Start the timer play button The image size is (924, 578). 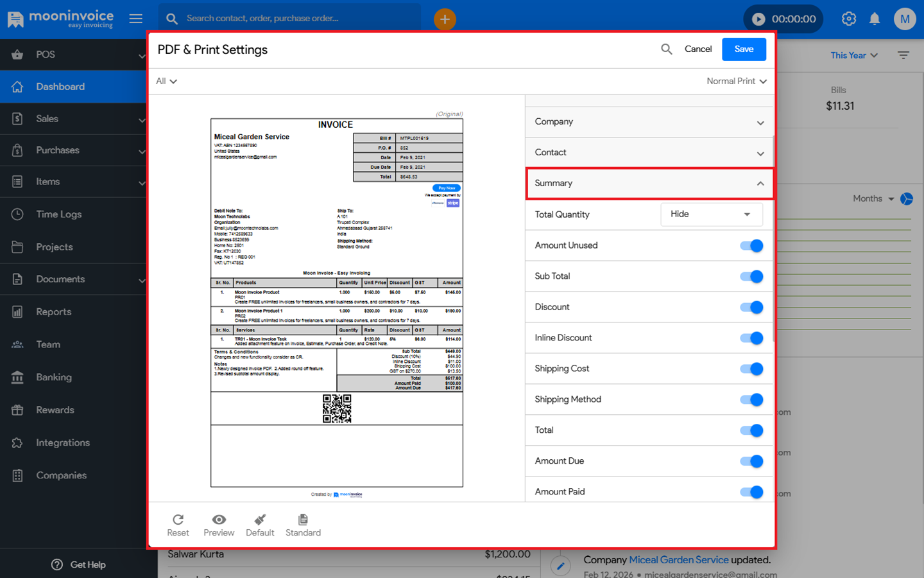(758, 19)
